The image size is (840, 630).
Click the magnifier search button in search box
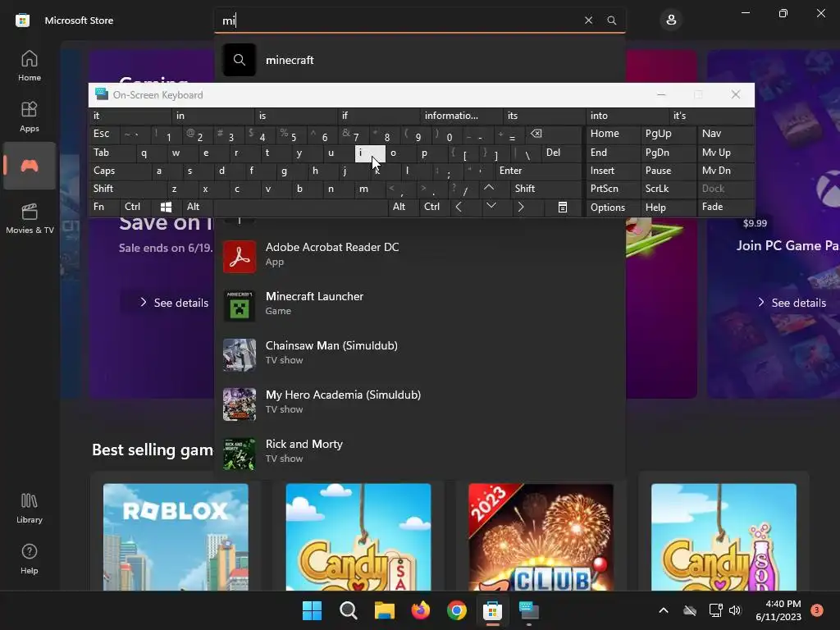pos(611,21)
